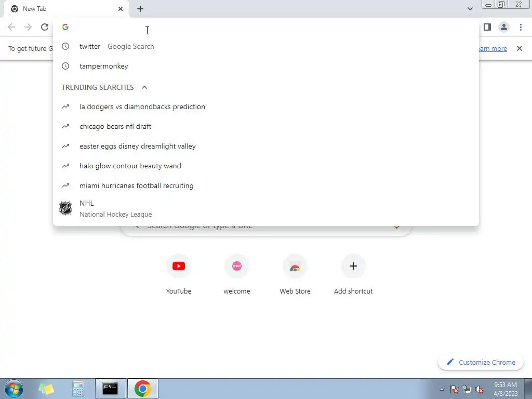Show hidden system tray icons
Image resolution: width=532 pixels, height=399 pixels.
442,389
